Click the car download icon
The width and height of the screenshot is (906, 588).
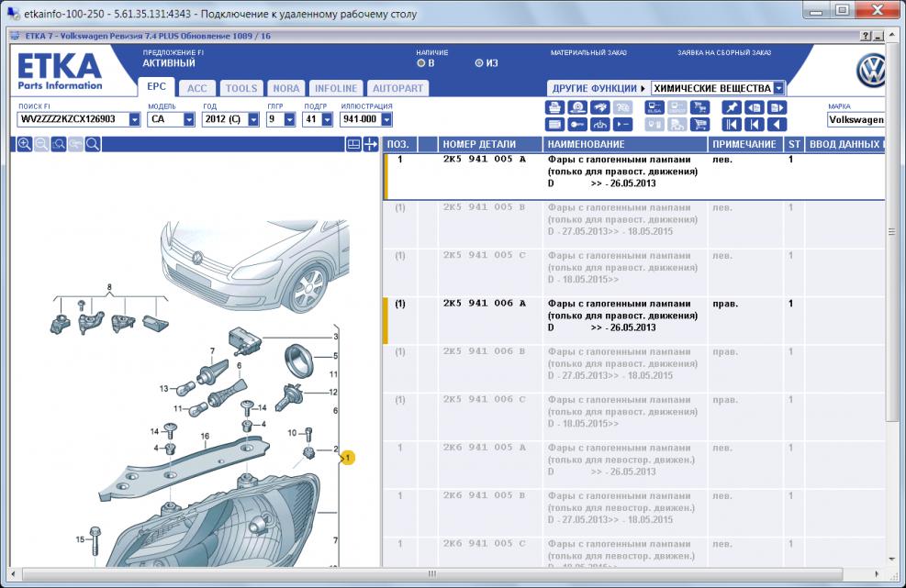coord(600,124)
